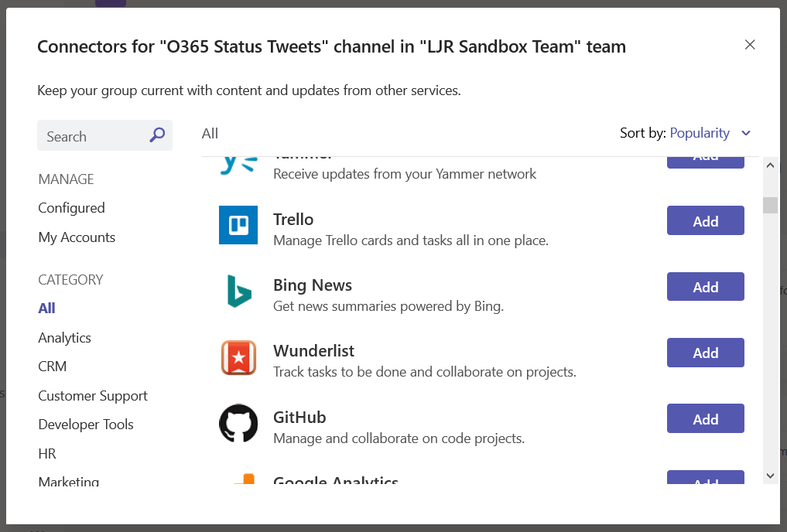Click the MANAGE section heading
The width and height of the screenshot is (787, 532).
click(x=67, y=179)
